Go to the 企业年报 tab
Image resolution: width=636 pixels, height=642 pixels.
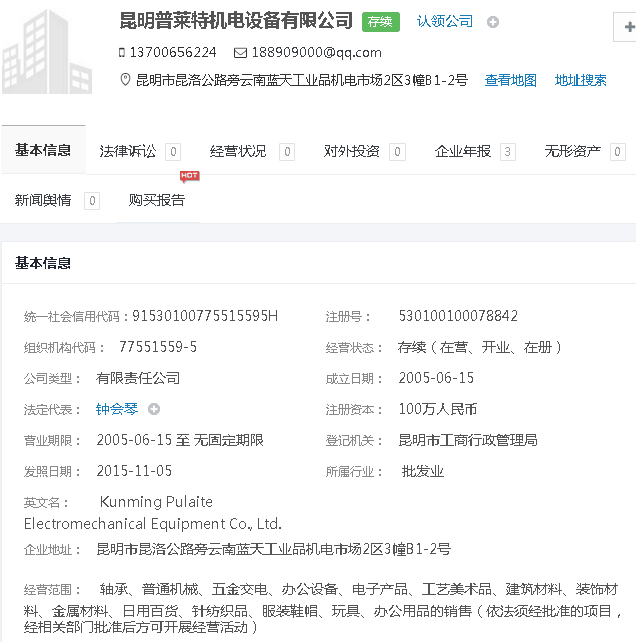(x=463, y=151)
